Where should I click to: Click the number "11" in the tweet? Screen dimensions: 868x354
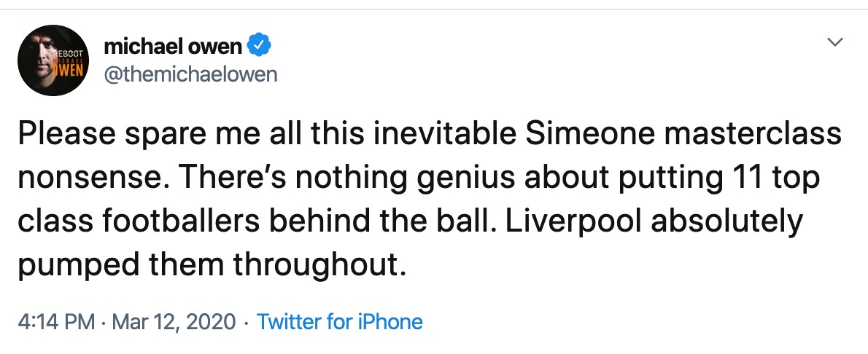click(x=743, y=178)
